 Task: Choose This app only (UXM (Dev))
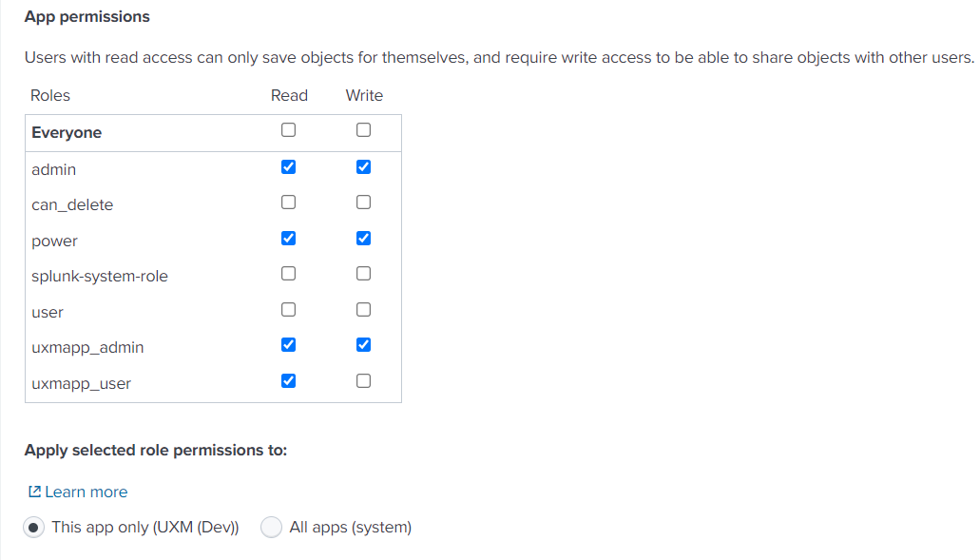(34, 527)
